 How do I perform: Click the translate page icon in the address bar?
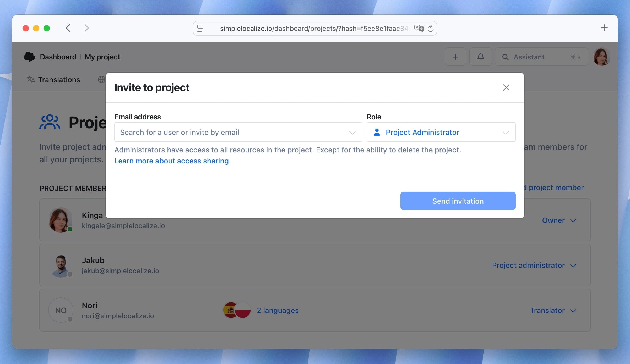point(419,28)
